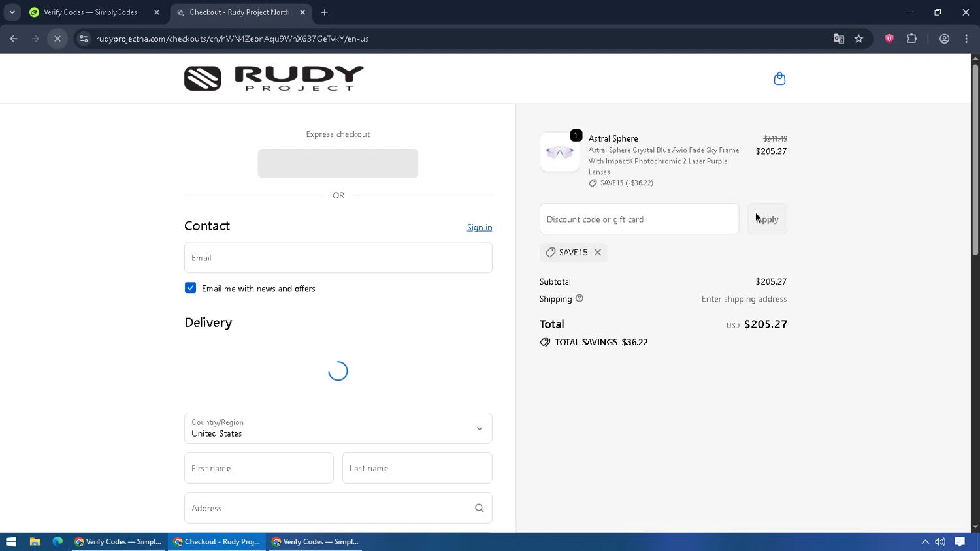
Task: Click the Express checkout heading
Action: point(338,134)
